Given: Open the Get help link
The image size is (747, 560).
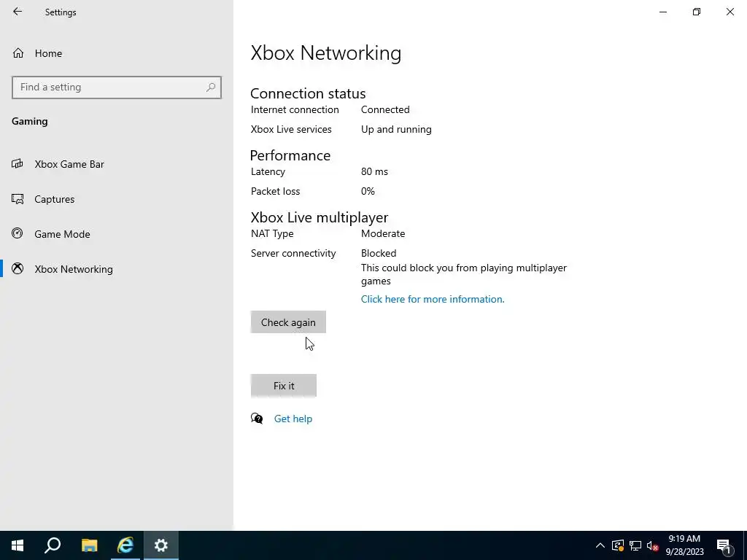Looking at the screenshot, I should [x=293, y=419].
